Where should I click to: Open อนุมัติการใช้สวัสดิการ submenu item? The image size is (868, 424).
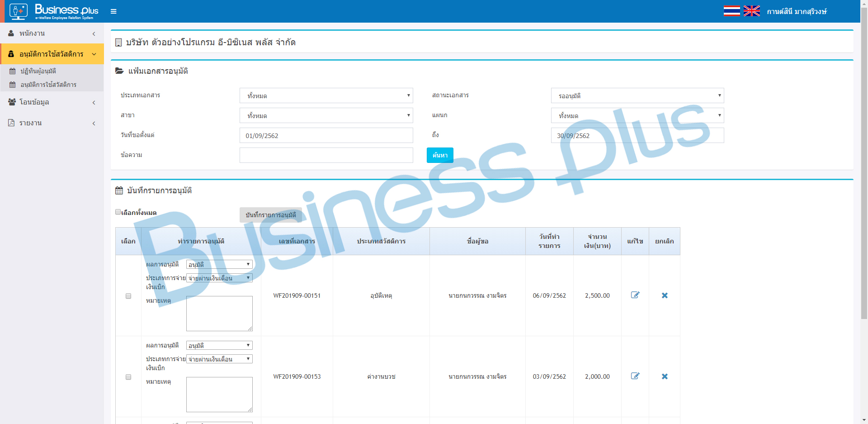pos(52,85)
